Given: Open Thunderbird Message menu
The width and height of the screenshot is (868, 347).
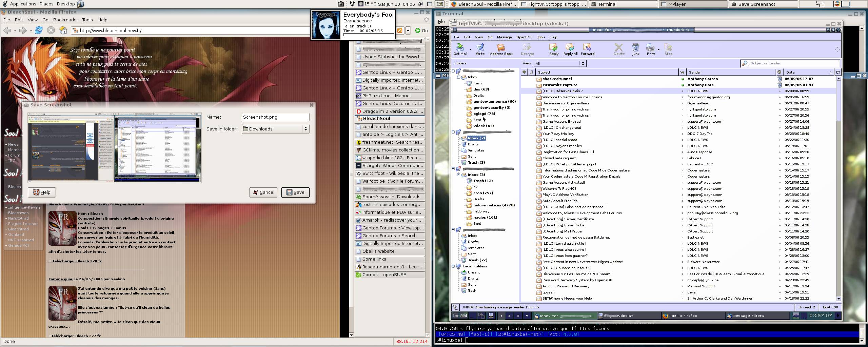Looking at the screenshot, I should tap(504, 37).
